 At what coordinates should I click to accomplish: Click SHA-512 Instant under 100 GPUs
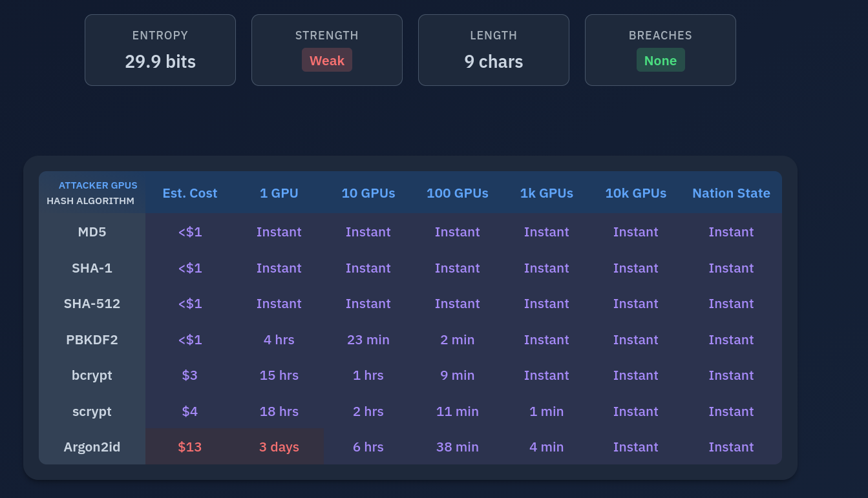pyautogui.click(x=458, y=304)
